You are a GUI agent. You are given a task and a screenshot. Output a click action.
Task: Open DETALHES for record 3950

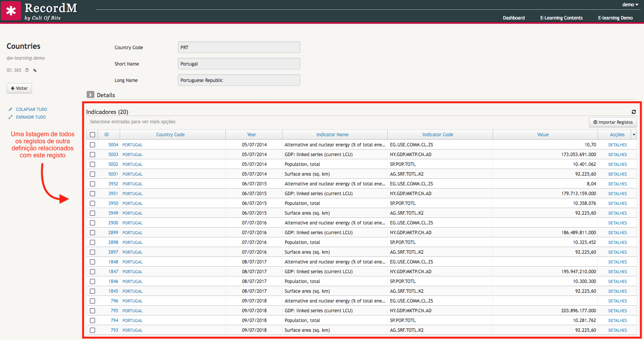tap(617, 203)
